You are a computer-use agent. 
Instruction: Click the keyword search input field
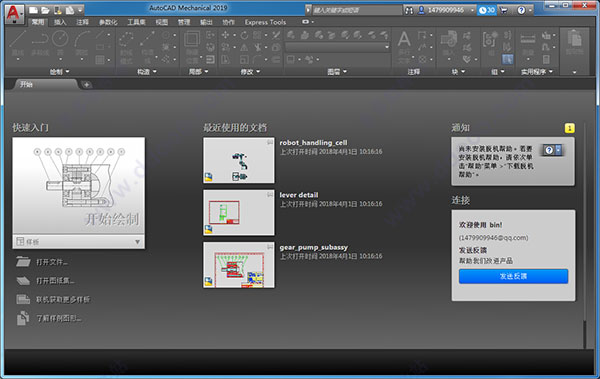(356, 10)
